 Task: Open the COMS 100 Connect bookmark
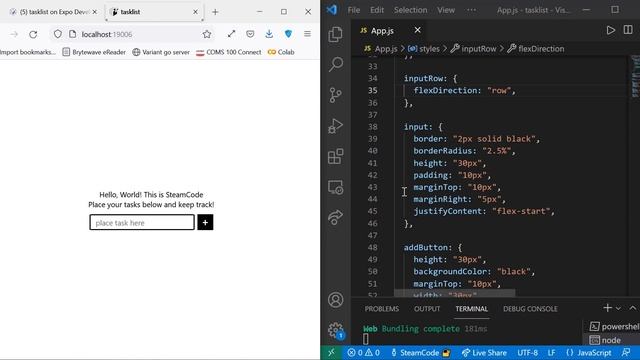(229, 52)
